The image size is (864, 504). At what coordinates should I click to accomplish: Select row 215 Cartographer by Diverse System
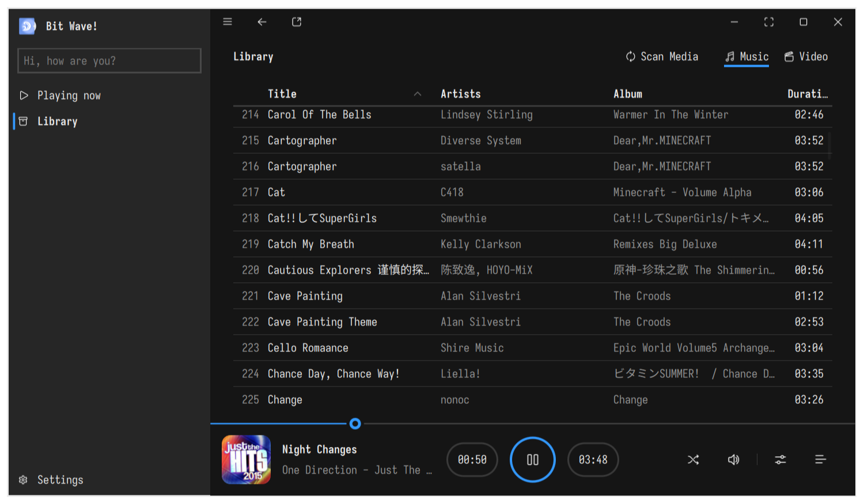[533, 141]
